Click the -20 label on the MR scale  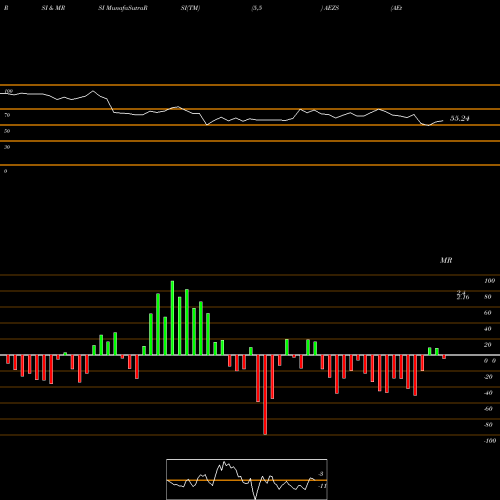coord(488,377)
